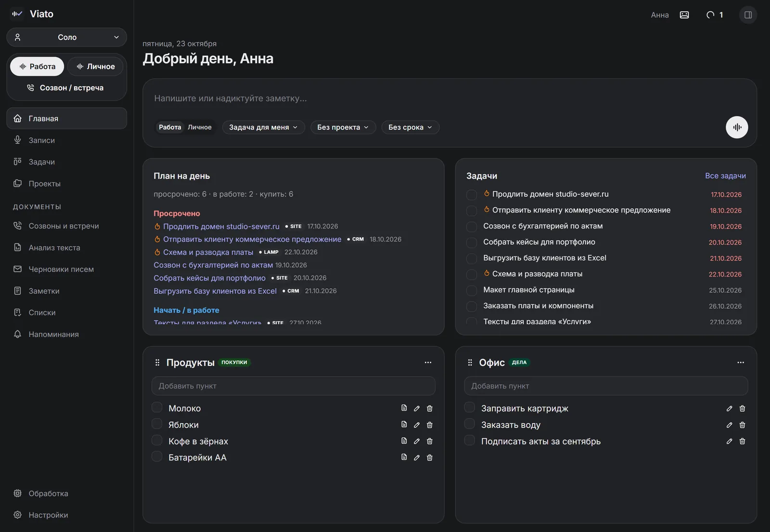Go to Задачи in the sidebar
The width and height of the screenshot is (770, 532).
pos(67,162)
